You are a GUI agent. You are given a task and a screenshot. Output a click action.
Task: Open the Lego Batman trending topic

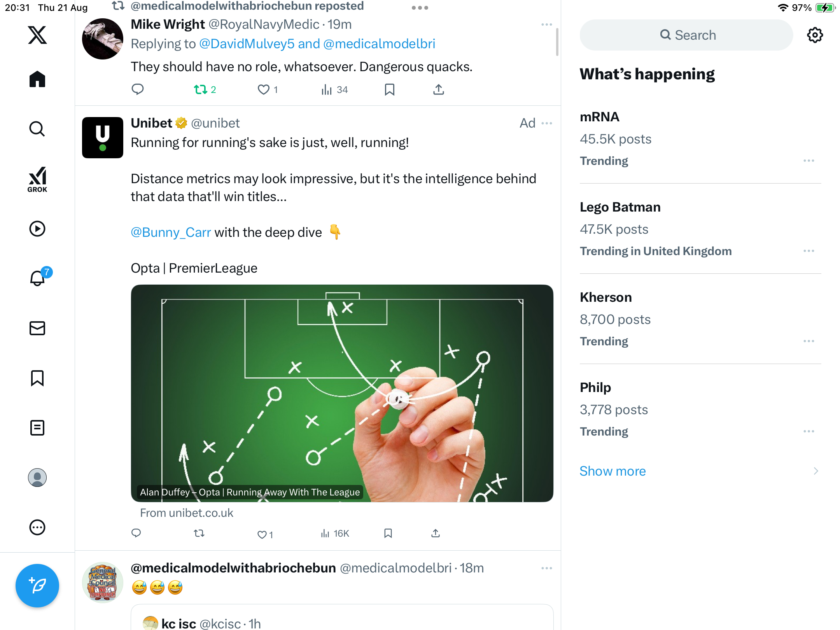point(620,207)
